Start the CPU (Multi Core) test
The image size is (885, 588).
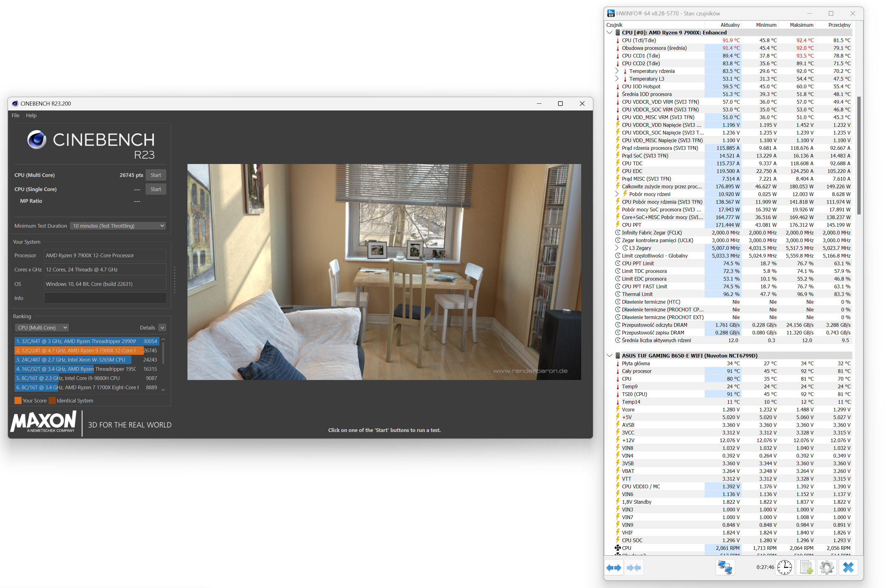(x=155, y=175)
